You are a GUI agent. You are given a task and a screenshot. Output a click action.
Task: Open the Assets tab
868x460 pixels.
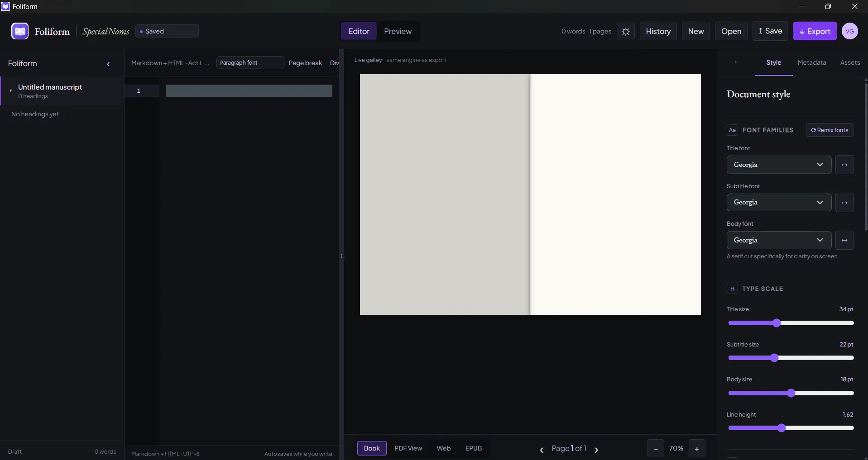coord(850,62)
